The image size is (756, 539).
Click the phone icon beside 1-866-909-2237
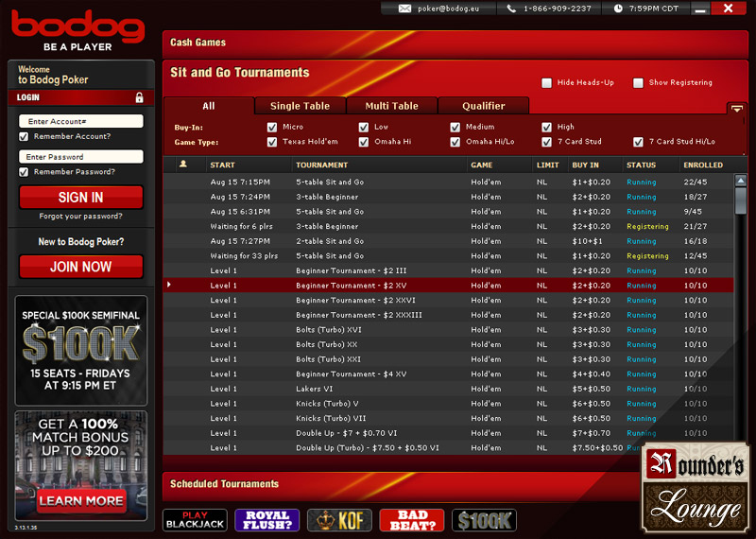pos(511,9)
